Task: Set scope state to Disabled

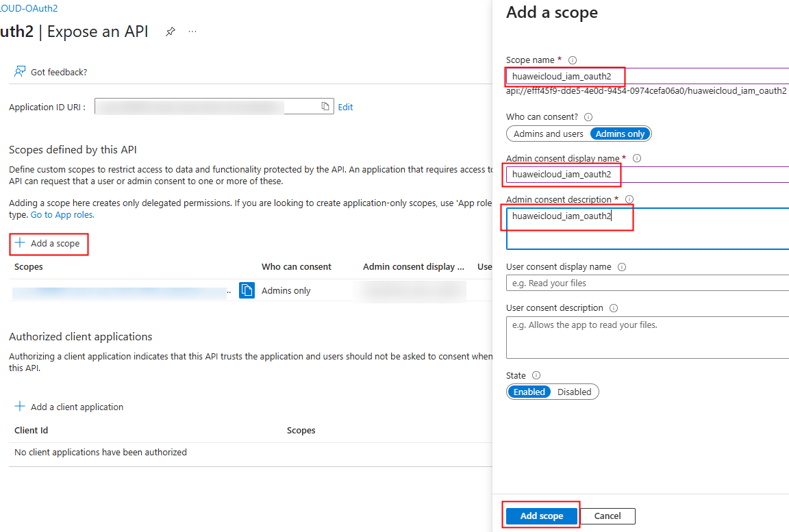Action: point(574,392)
